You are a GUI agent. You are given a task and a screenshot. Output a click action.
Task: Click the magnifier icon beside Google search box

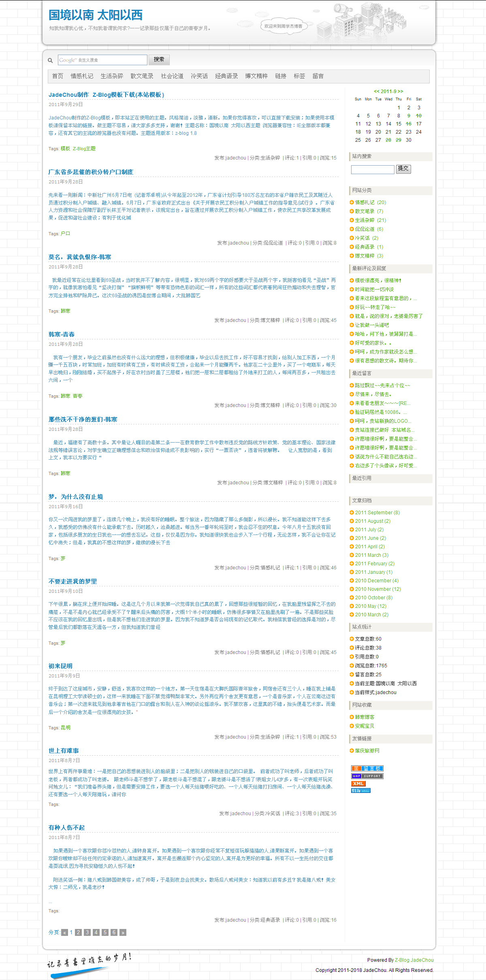pos(50,60)
